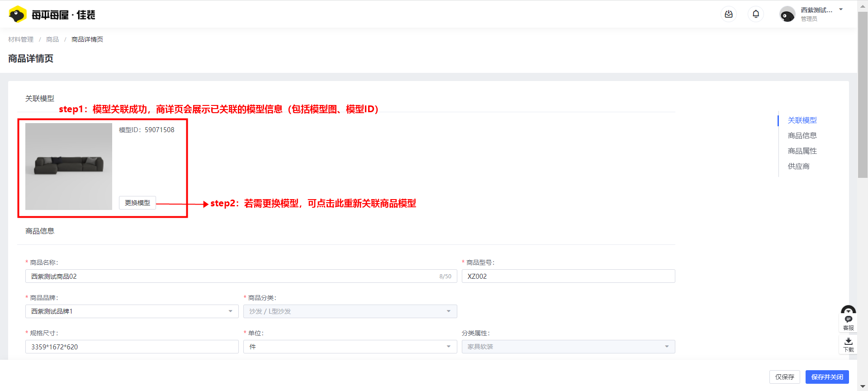Click the 模型ID: 59071508 text
This screenshot has width=868, height=391.
tap(147, 130)
